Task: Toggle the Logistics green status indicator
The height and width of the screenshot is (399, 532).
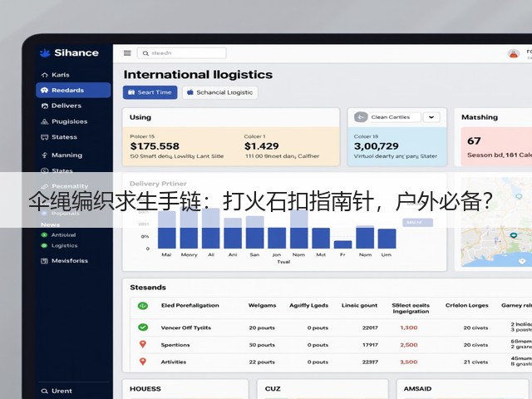Action: (44, 246)
